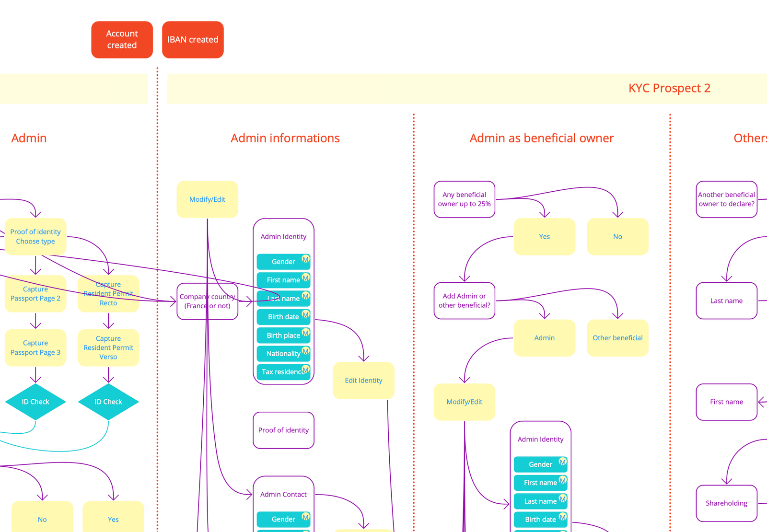Select the Add Admin or other beneficial? node
Viewport: 767px width, 532px height.
[465, 301]
